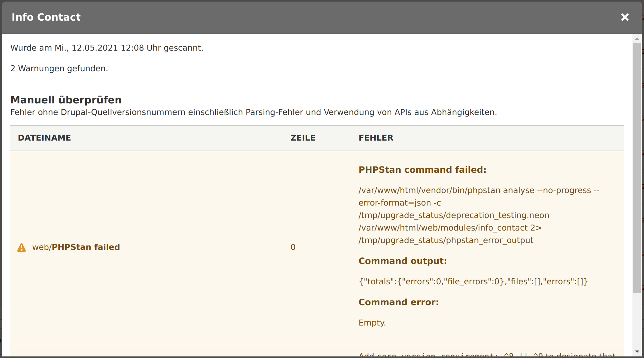Screen dimensions: 644x358
Task: Close the Info Contact dialog
Action: 625,17
